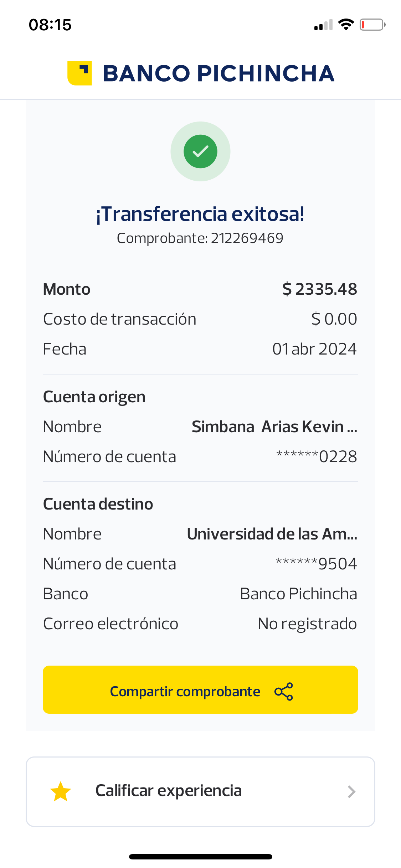
Task: Tap the green success checkmark icon
Action: pyautogui.click(x=200, y=151)
